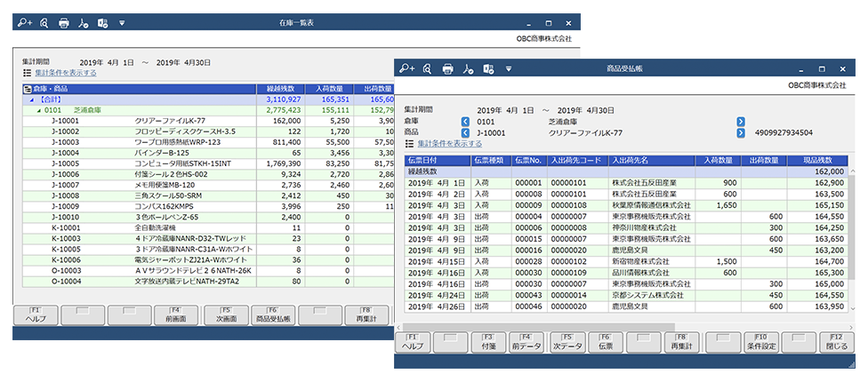Screen dimensions: 868x382
Task: Click the F3 付箋 button
Action: [x=488, y=343]
